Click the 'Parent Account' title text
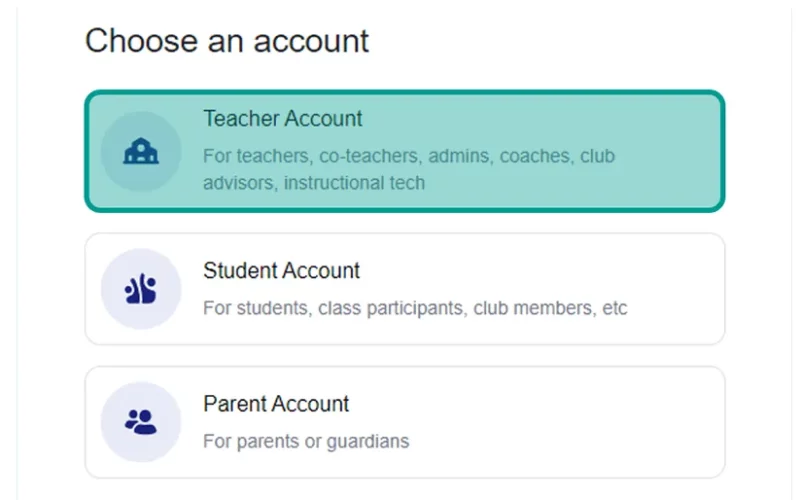This screenshot has width=800, height=500. 276,404
